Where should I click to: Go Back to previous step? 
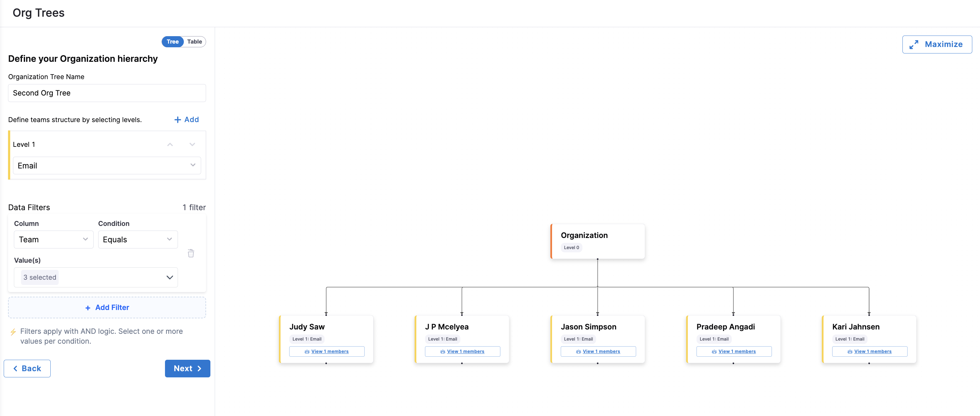point(27,368)
